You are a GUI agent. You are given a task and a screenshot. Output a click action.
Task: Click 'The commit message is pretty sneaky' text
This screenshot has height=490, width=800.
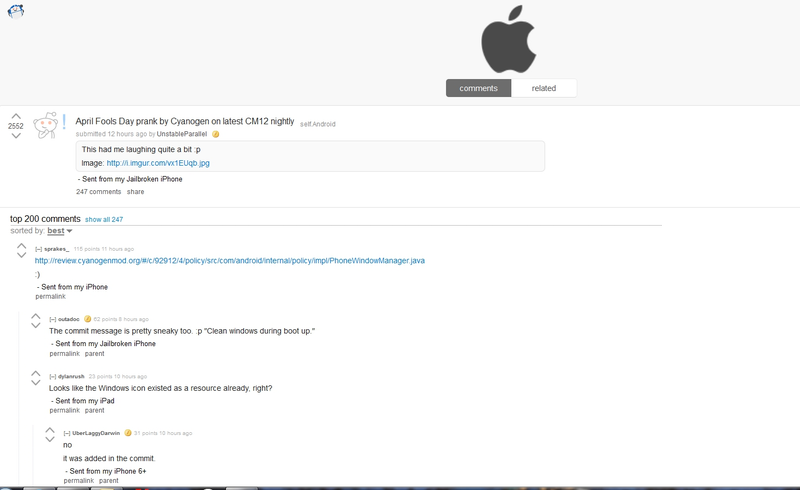pos(121,331)
